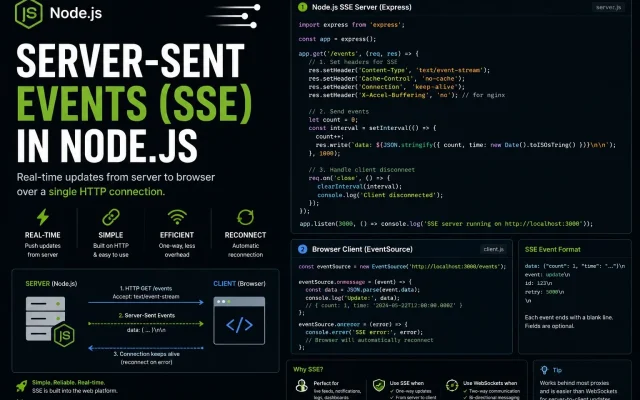Viewport: 640px width, 400px height.
Task: Click the import express from 'express' line
Action: [351, 25]
